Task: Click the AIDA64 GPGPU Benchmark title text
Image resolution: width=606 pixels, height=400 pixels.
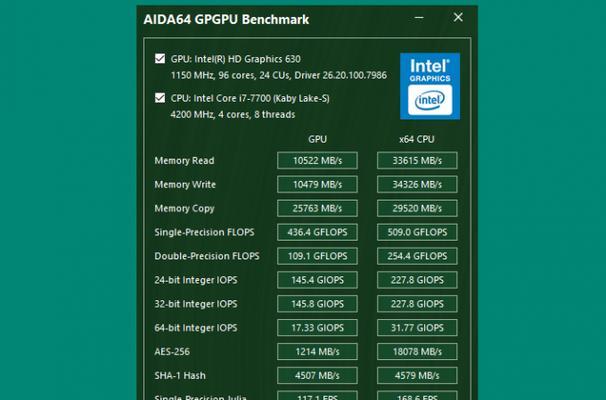Action: tap(226, 20)
